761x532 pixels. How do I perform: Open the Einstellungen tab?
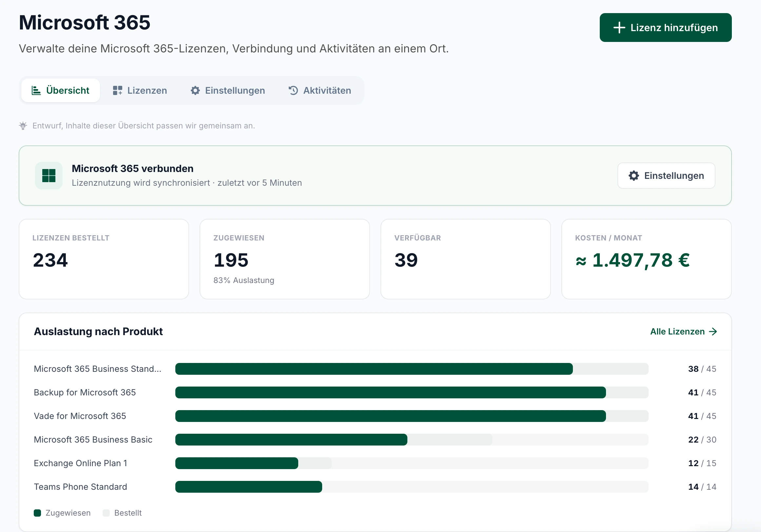[x=228, y=90]
